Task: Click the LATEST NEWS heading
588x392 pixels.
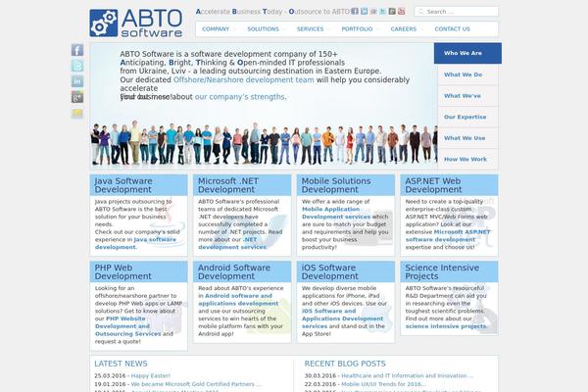Action: pyautogui.click(x=121, y=364)
